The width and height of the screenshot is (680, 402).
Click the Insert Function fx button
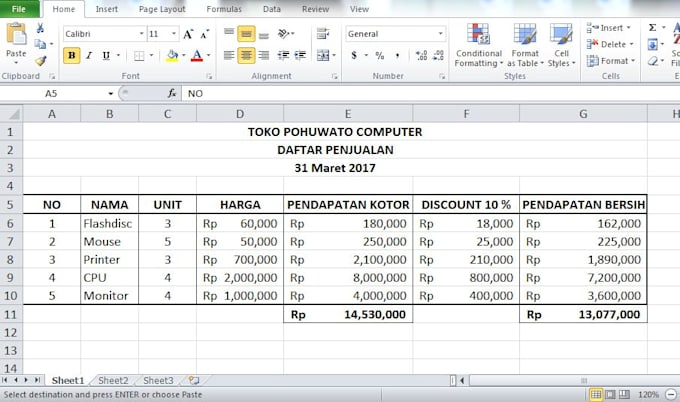pos(172,93)
